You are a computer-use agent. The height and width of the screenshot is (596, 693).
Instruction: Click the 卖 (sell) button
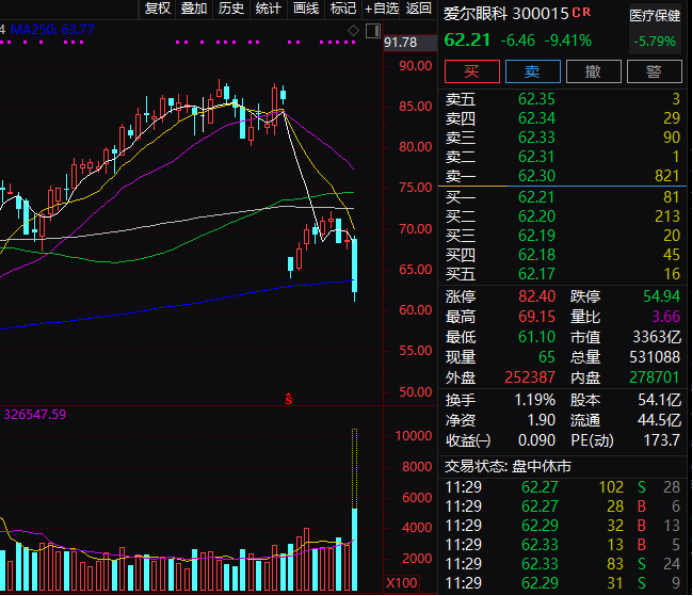pyautogui.click(x=533, y=71)
